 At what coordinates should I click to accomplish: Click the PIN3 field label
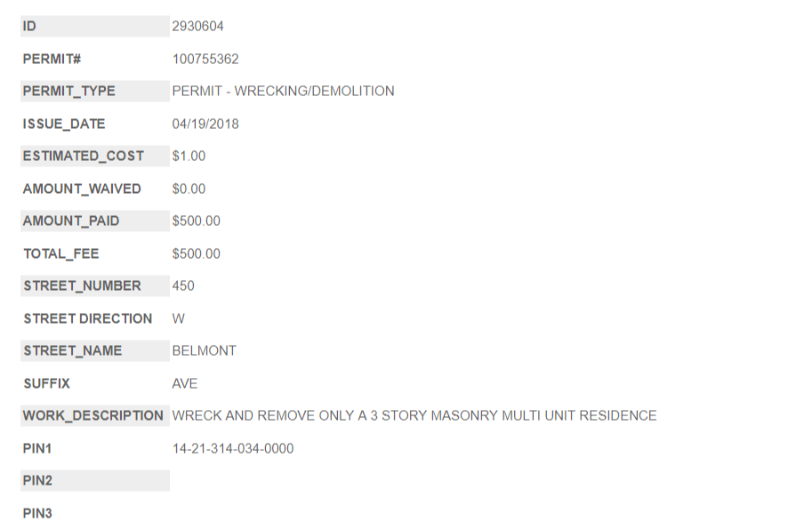pos(38,513)
